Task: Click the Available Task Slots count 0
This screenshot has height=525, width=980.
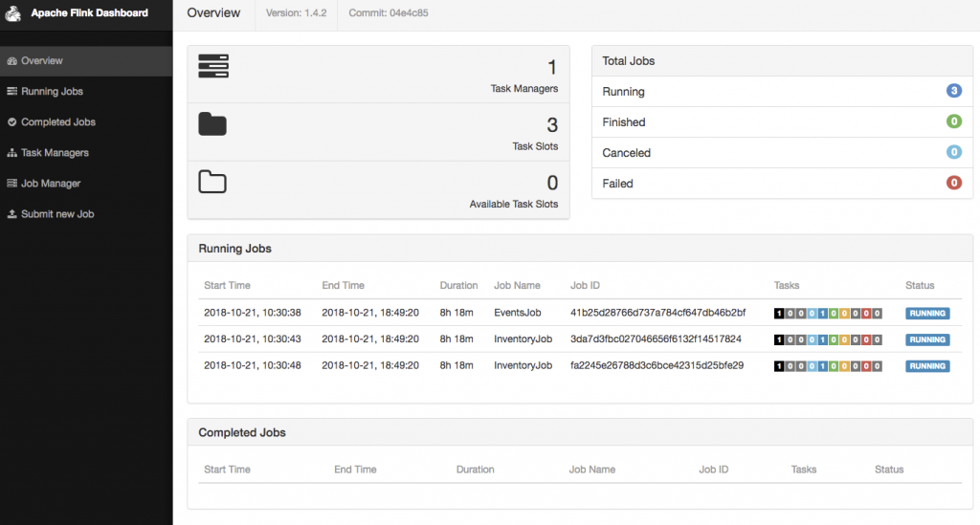Action: pos(552,183)
